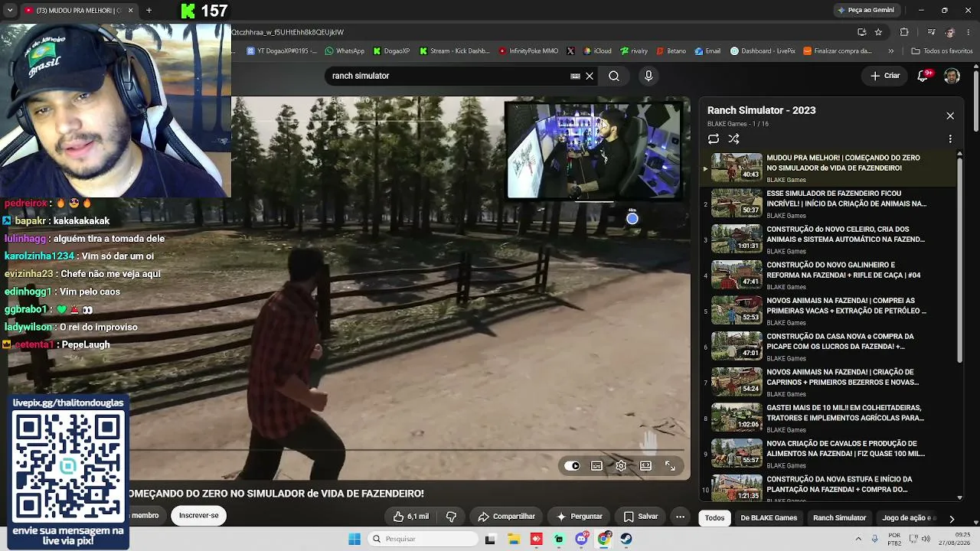Screen dimensions: 980x551
Task: Clear the search box text
Action: click(x=590, y=76)
